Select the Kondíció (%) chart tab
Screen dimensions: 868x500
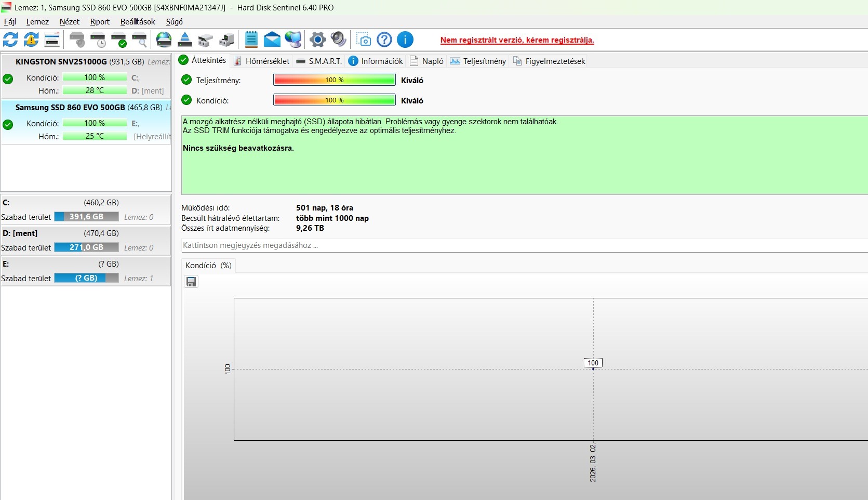tap(208, 266)
